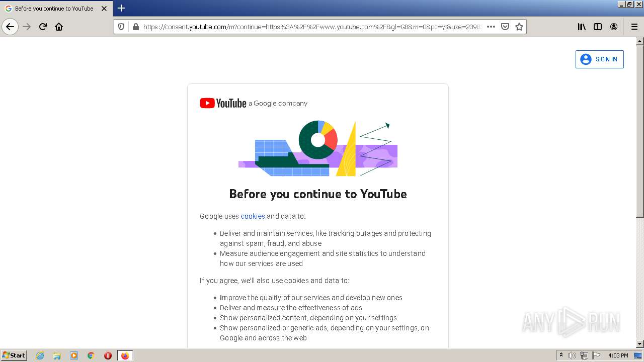Show hidden system tray icons
The height and width of the screenshot is (362, 644).
[x=561, y=355]
